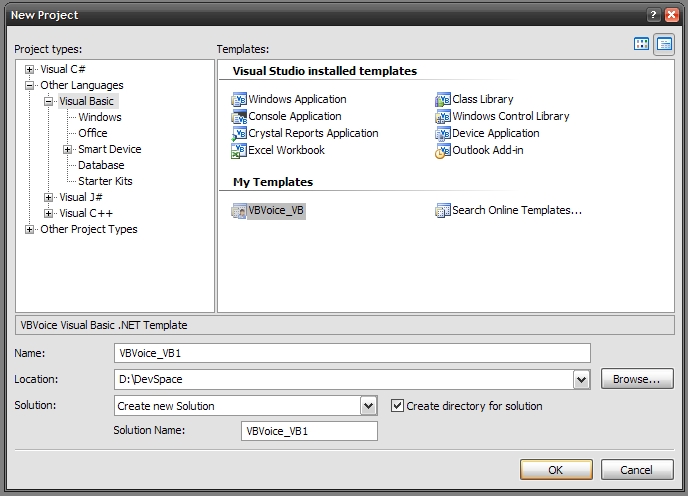
Task: Select Visual Basic project type
Action: pos(87,101)
